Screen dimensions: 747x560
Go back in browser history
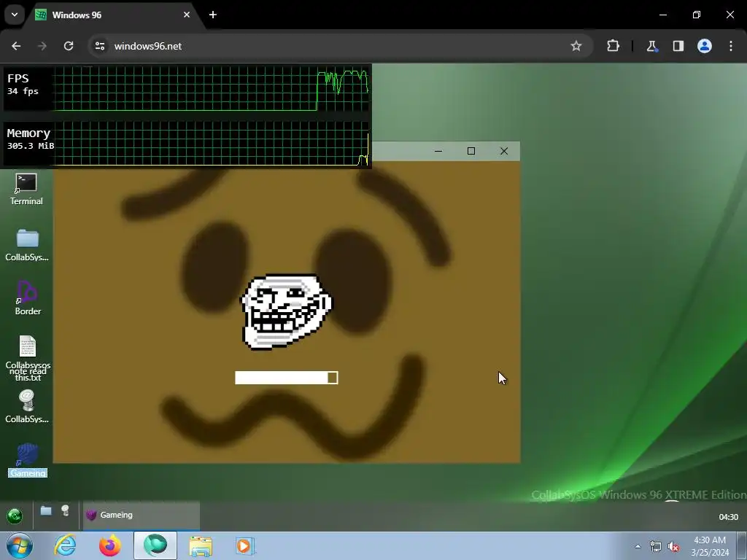click(x=16, y=46)
